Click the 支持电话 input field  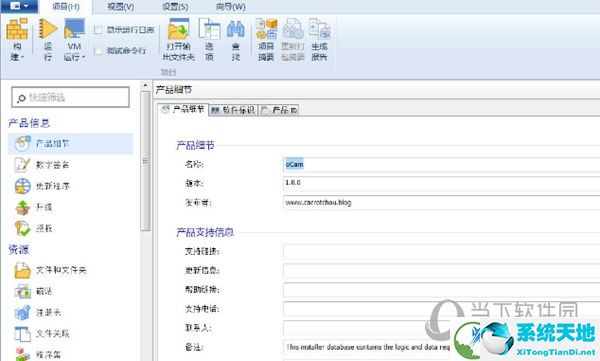tap(442, 309)
